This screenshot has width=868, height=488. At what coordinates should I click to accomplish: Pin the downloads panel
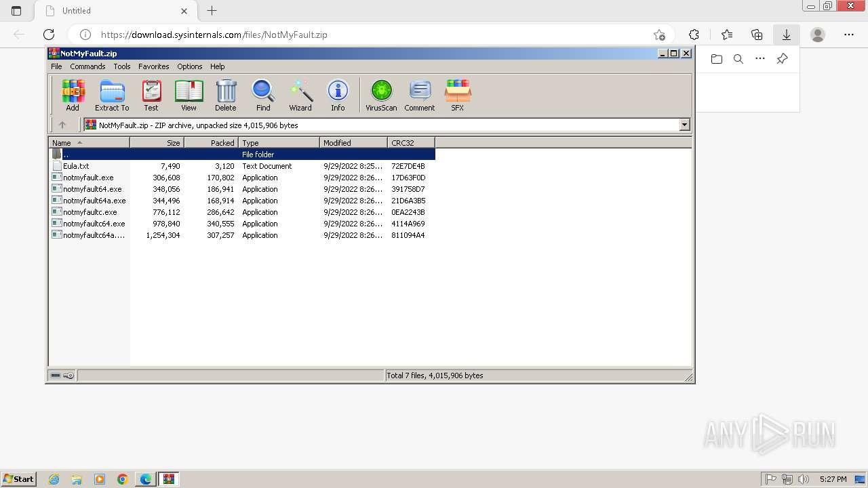(782, 59)
